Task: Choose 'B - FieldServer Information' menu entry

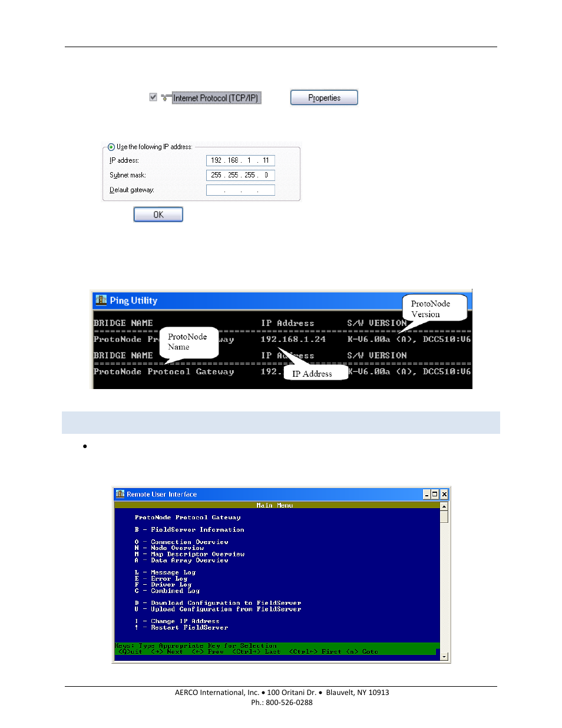Action: click(x=189, y=530)
